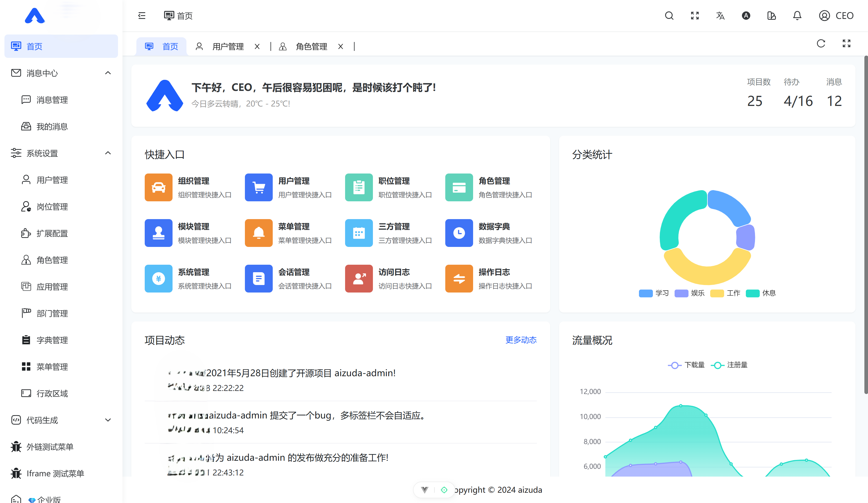Click the 访问日志 red user icon
This screenshot has height=503, width=868.
point(359,278)
